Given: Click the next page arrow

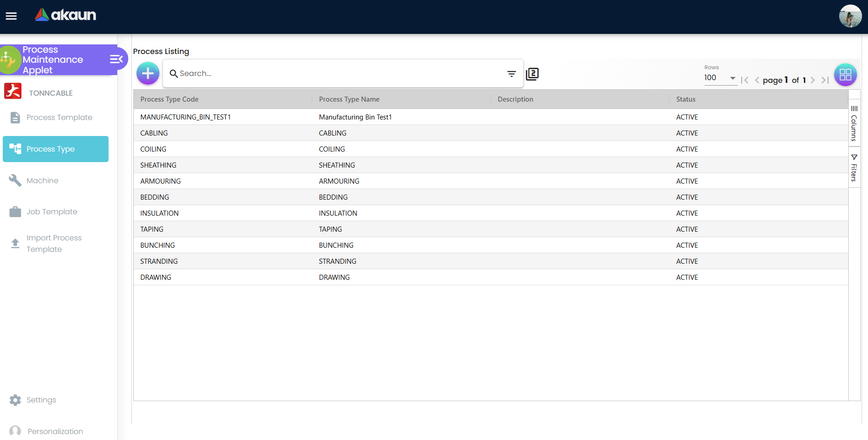Looking at the screenshot, I should click(x=813, y=80).
